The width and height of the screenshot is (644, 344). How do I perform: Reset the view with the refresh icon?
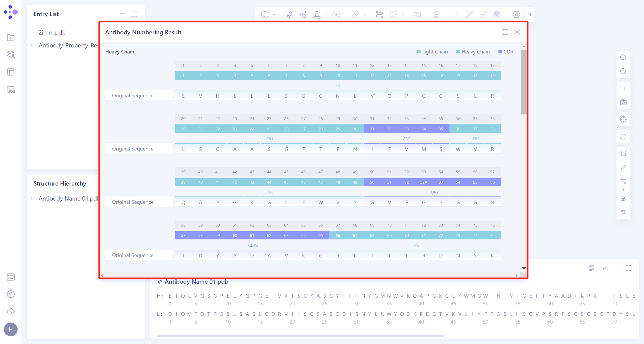[x=623, y=137]
